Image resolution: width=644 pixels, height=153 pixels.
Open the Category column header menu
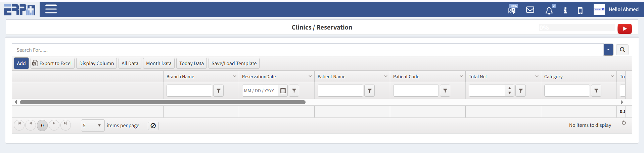(x=612, y=76)
